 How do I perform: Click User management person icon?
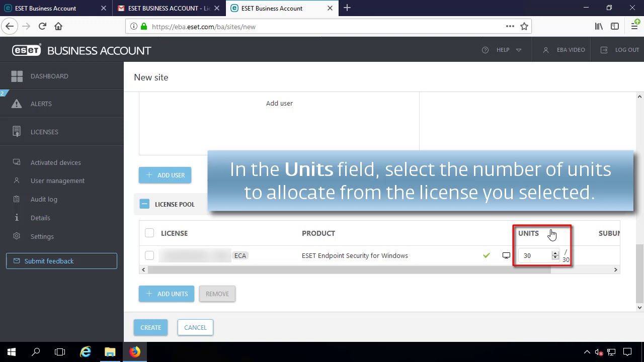point(17,180)
